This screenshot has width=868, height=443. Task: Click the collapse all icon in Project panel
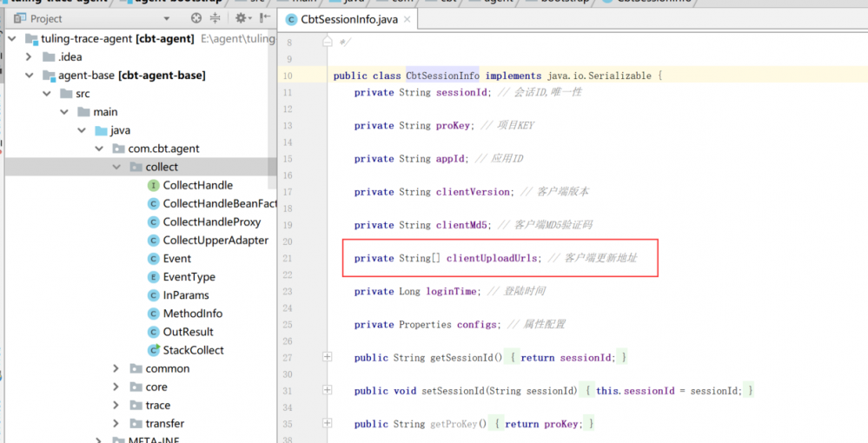(215, 18)
